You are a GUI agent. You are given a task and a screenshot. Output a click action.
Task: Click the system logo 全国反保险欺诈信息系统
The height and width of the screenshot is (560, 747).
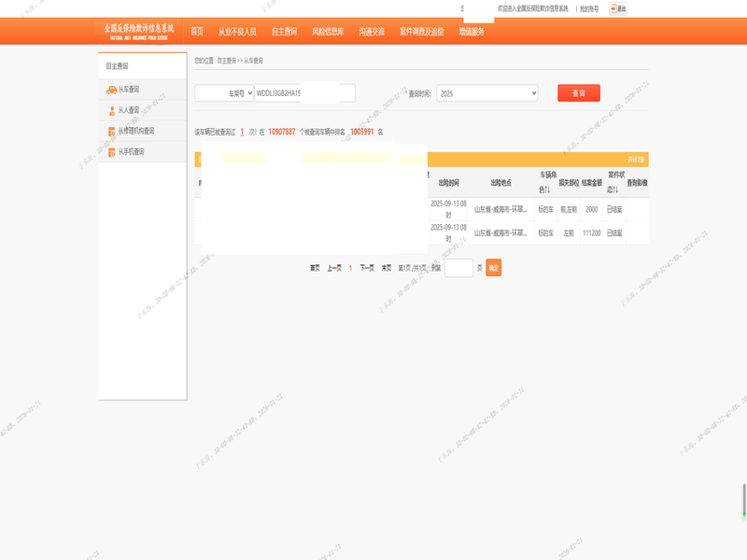point(139,31)
